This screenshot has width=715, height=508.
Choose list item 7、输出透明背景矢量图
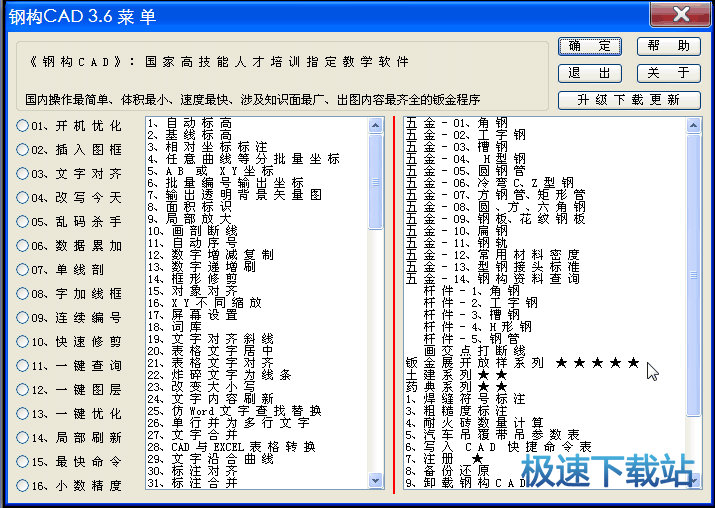[234, 195]
